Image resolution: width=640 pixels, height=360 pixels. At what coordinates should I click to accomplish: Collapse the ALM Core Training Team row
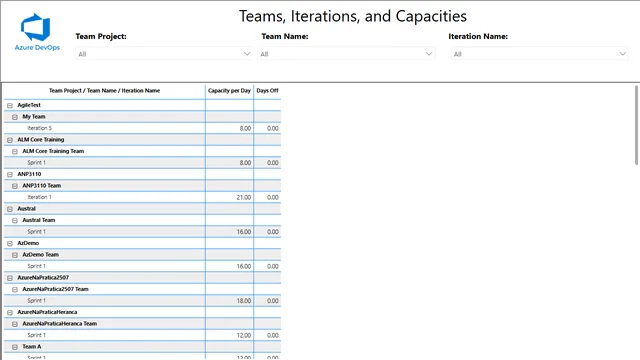[x=15, y=151]
